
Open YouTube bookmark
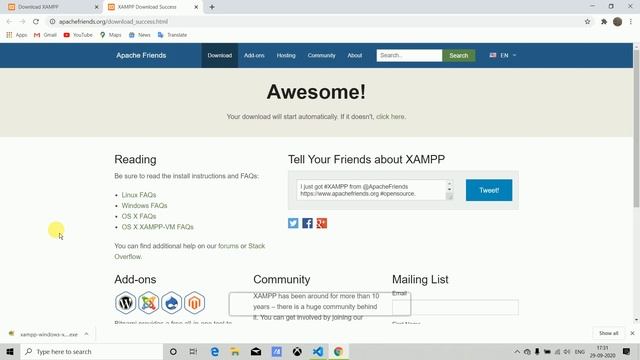click(x=78, y=35)
